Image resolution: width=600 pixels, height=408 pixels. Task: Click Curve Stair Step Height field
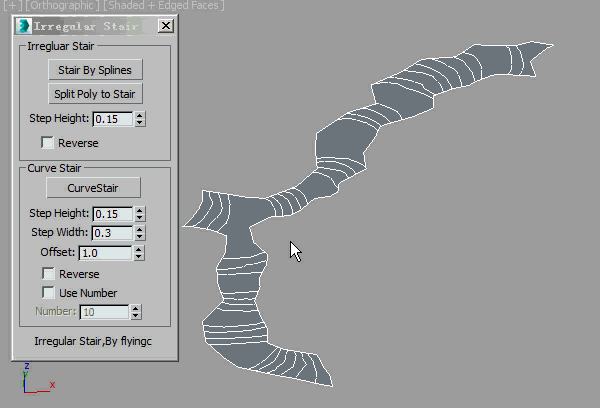113,214
